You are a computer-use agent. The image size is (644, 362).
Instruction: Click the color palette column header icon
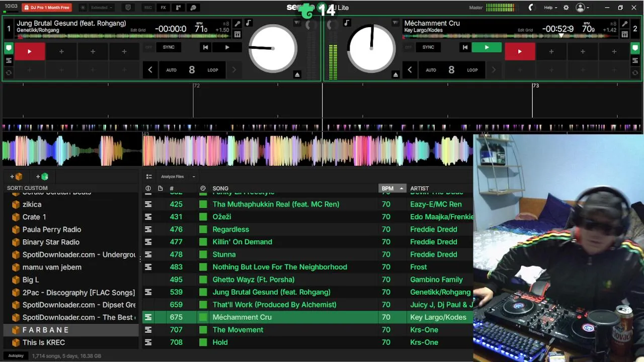coord(203,189)
